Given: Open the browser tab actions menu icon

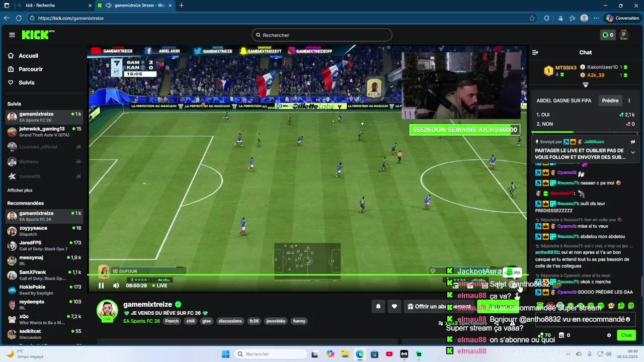Looking at the screenshot, I should pyautogui.click(x=7, y=6).
